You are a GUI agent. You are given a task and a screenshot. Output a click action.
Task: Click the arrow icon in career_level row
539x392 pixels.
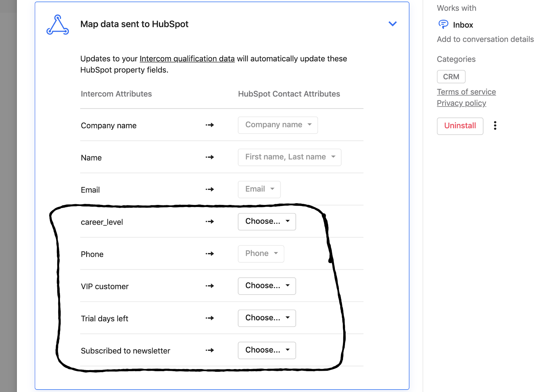click(210, 221)
